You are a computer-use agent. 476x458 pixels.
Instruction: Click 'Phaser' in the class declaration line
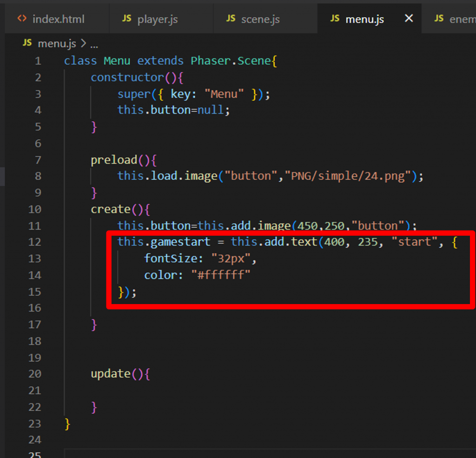point(211,61)
